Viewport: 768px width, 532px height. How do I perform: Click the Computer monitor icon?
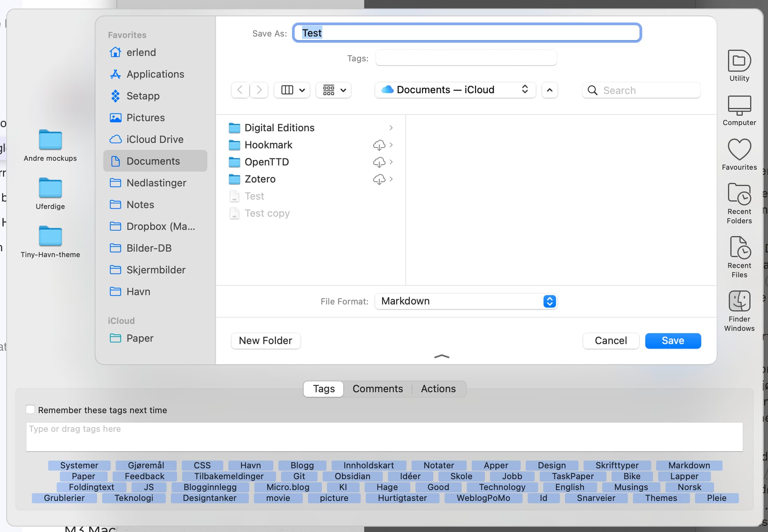[x=739, y=106]
